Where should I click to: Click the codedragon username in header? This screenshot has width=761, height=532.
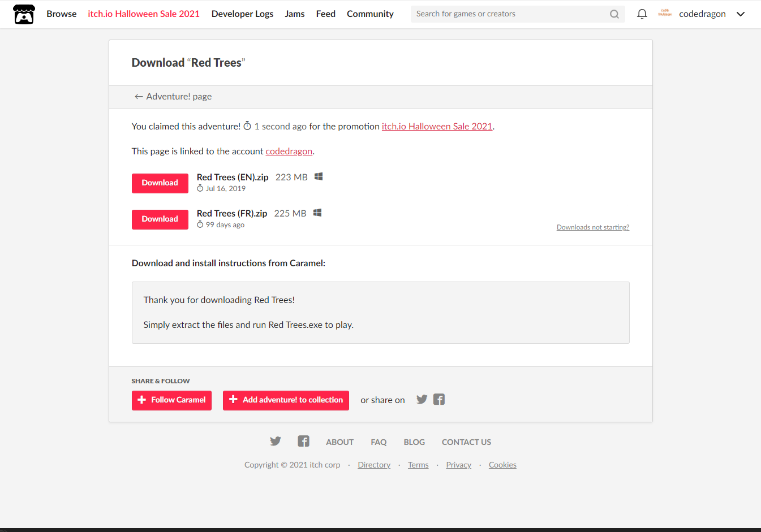click(x=702, y=14)
